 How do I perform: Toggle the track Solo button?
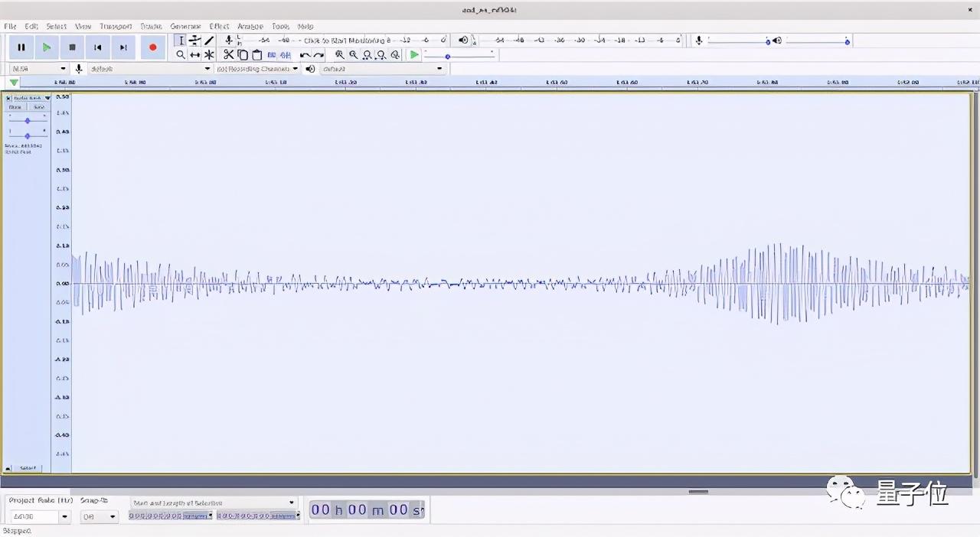[38, 107]
